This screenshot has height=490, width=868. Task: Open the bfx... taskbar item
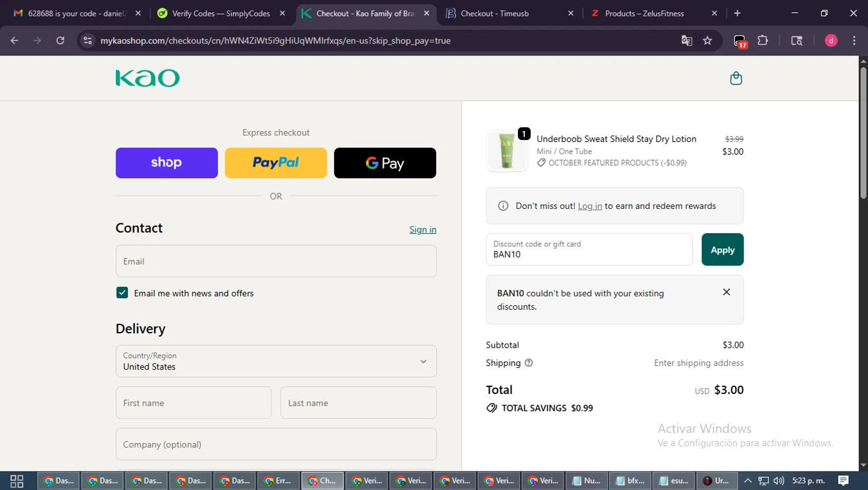[630, 481]
